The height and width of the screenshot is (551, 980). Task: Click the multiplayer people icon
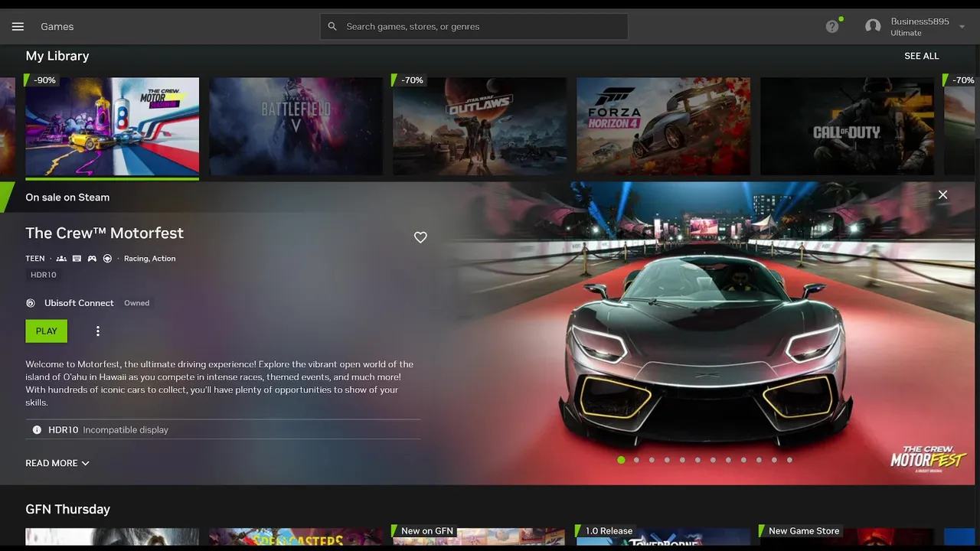coord(61,259)
